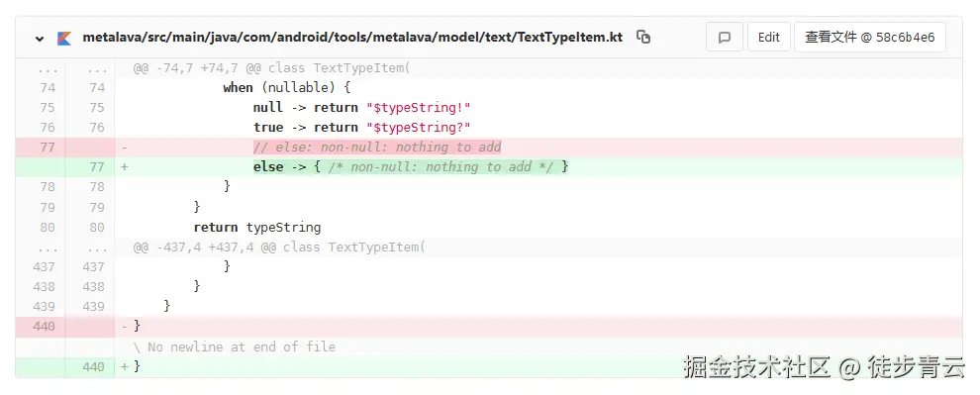Expand hidden lines above @@ -437,4 +437,4
The height and width of the screenshot is (395, 980).
[x=48, y=247]
